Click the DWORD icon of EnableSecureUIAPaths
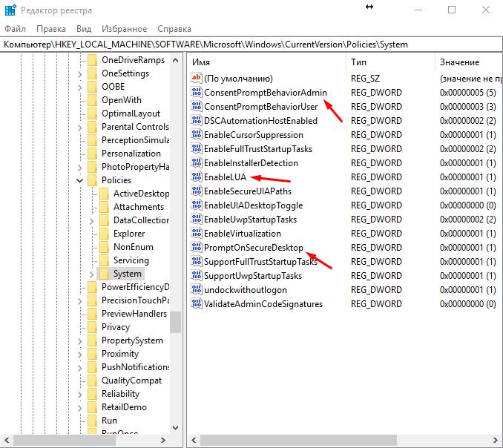 click(x=197, y=191)
